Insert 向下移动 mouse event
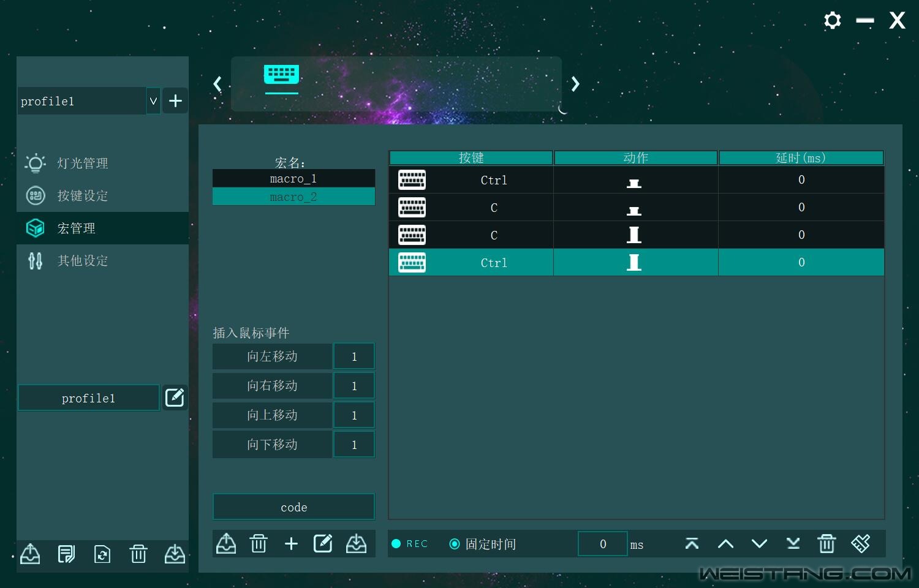Screen dimensions: 919x588 point(272,445)
